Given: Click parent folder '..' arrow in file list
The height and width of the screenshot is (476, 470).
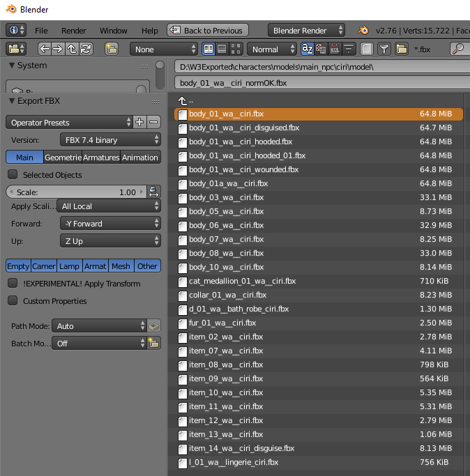Looking at the screenshot, I should coord(183,100).
